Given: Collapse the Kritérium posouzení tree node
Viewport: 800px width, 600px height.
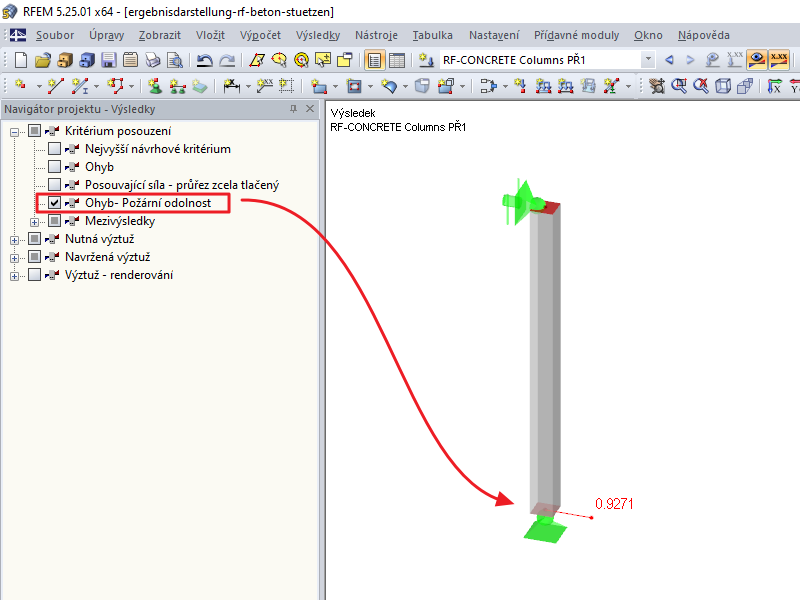Looking at the screenshot, I should [14, 132].
